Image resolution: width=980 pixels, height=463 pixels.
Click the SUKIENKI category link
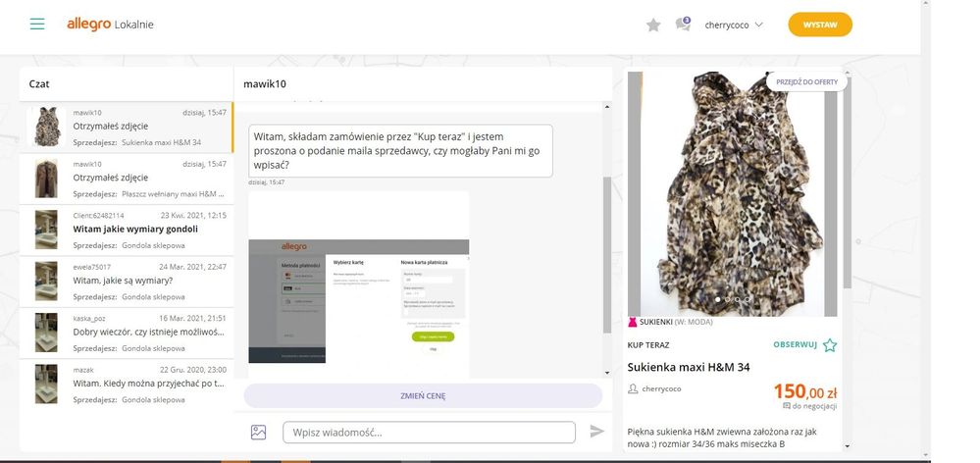[657, 322]
